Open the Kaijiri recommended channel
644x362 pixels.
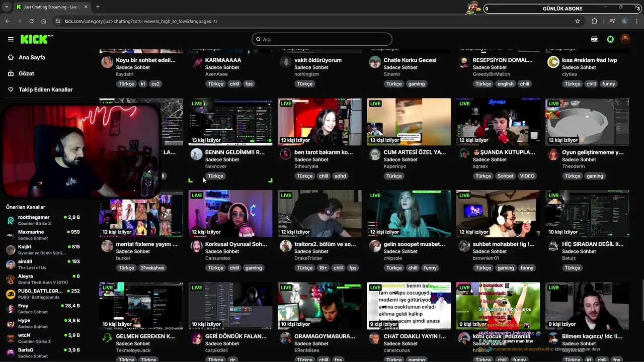[x=43, y=249]
